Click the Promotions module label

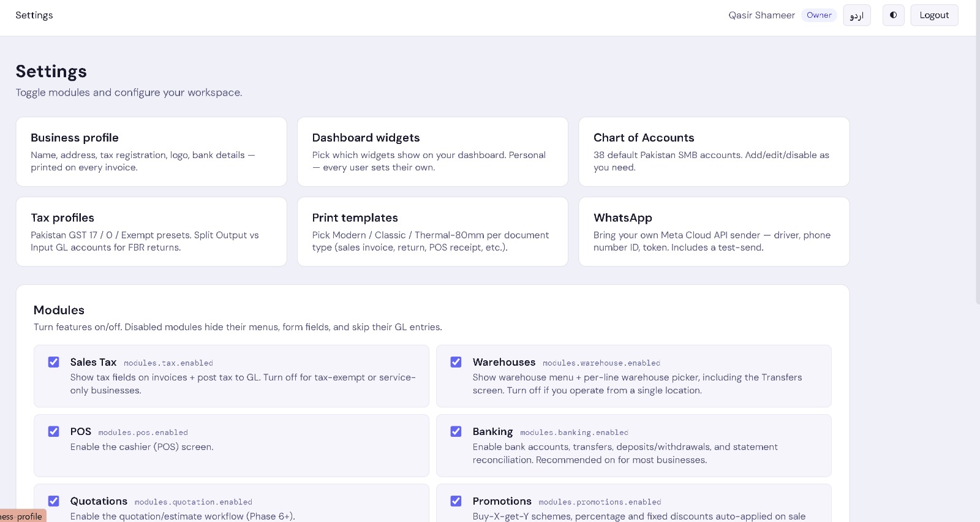pos(502,501)
